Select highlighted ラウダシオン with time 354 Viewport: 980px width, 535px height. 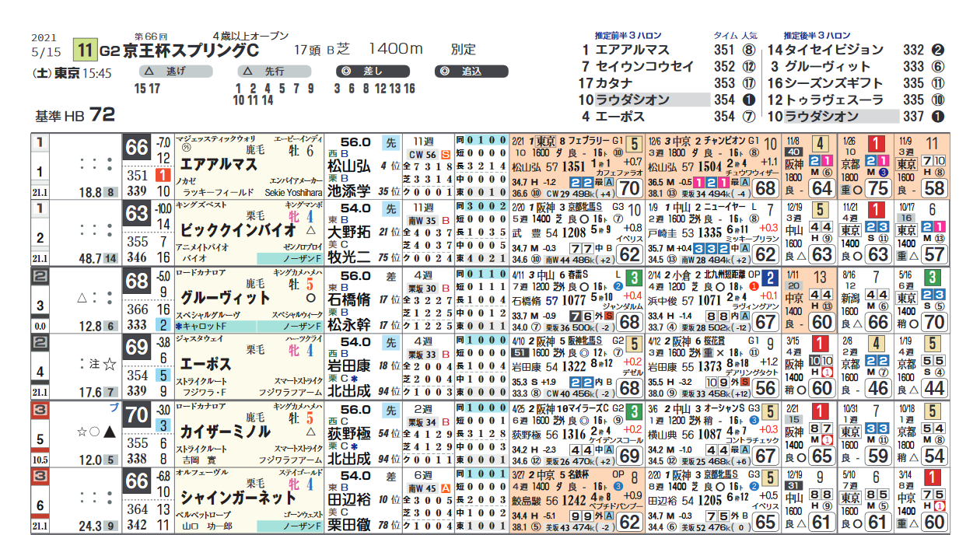pos(653,100)
